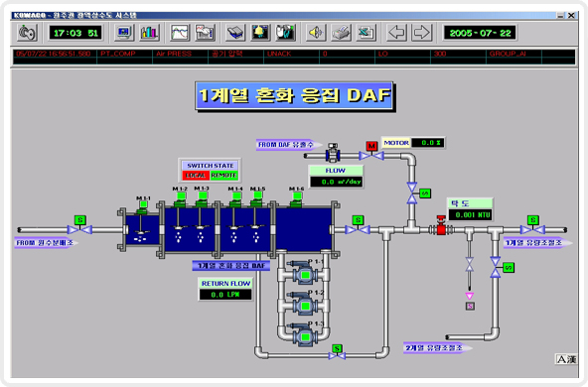Screen dimensions: 588x387
Task: Open the trend line graph icon
Action: coord(180,33)
